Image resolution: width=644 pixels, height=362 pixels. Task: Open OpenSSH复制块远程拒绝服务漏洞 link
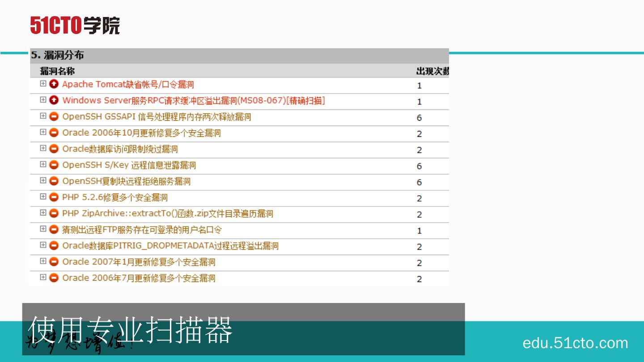[126, 181]
